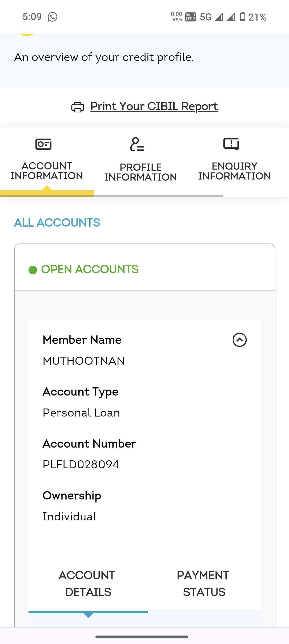Tap the Open Accounts section header
Image resolution: width=289 pixels, height=644 pixels.
click(x=90, y=269)
